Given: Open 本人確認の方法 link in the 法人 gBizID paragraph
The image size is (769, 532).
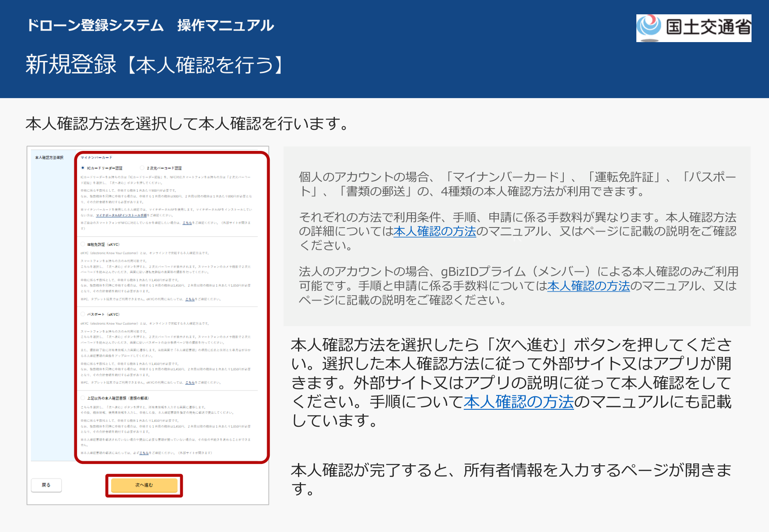Looking at the screenshot, I should click(x=588, y=286).
